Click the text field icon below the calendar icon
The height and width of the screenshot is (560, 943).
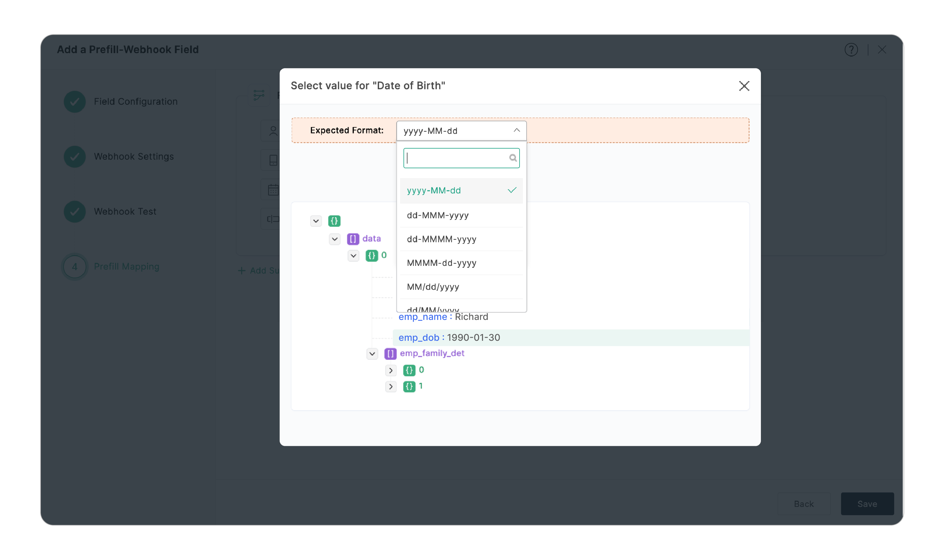point(273,219)
